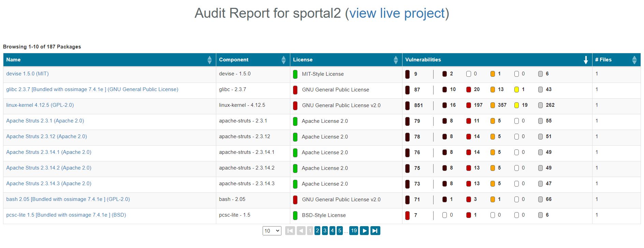Open the rows-per-page dropdown showing 10
Viewport: 644px width, 248px height.
pos(272,231)
